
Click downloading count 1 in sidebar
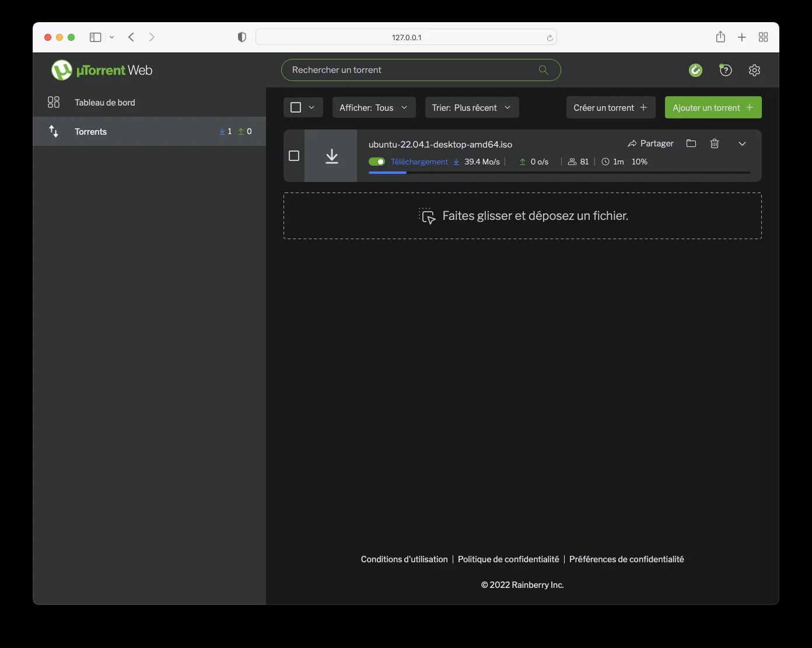[x=225, y=131]
